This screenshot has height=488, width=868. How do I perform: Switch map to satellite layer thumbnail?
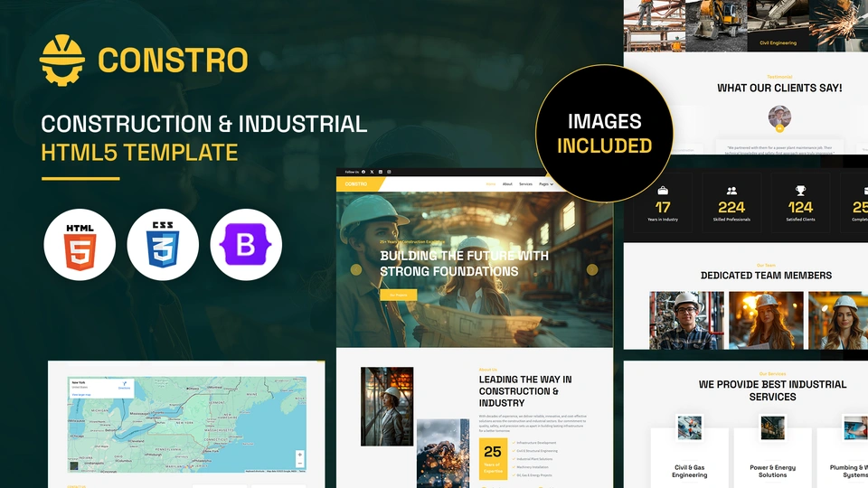pyautogui.click(x=74, y=466)
